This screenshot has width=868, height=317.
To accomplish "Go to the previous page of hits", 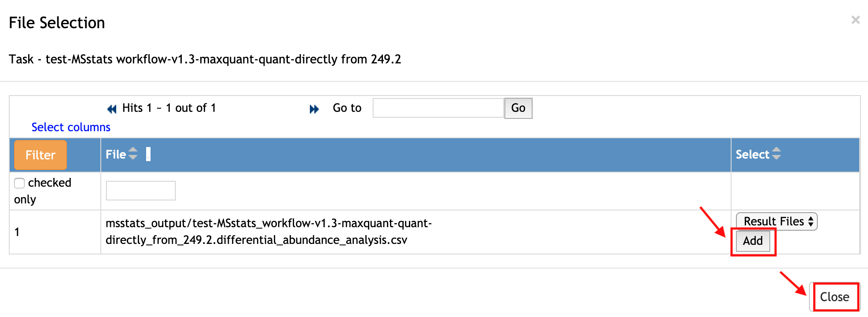I will click(112, 109).
